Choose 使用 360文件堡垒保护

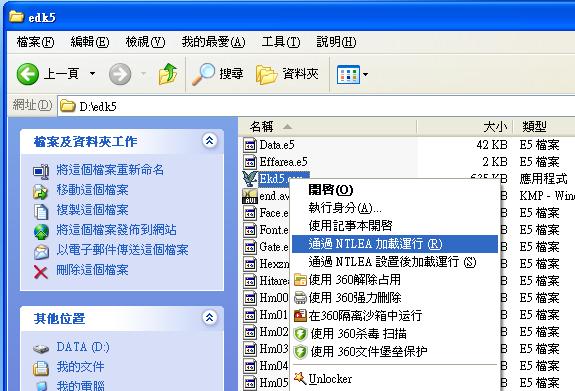pos(395,351)
